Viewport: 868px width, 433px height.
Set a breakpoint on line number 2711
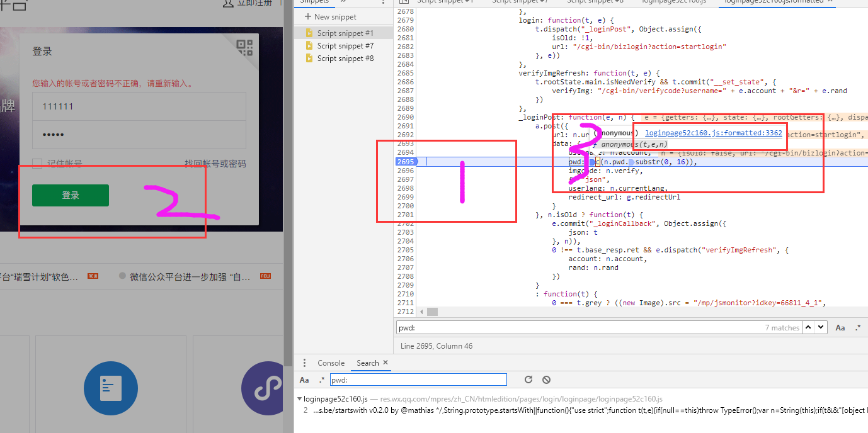pyautogui.click(x=406, y=303)
